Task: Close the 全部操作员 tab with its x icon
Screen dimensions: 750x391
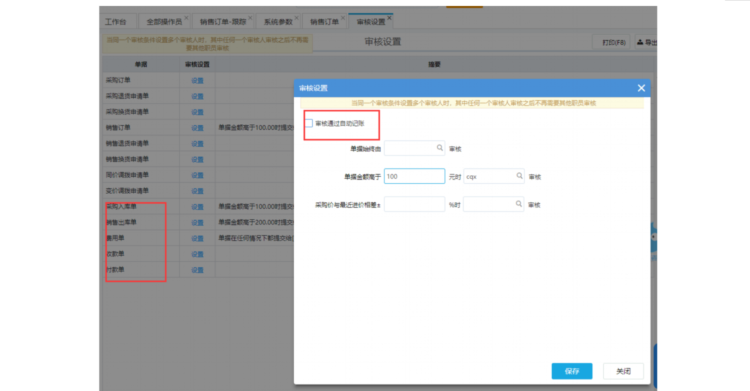Action: click(x=186, y=18)
